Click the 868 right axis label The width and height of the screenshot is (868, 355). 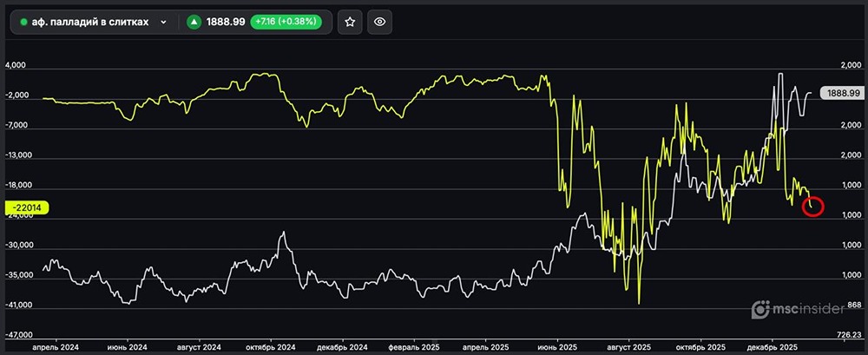coord(855,306)
